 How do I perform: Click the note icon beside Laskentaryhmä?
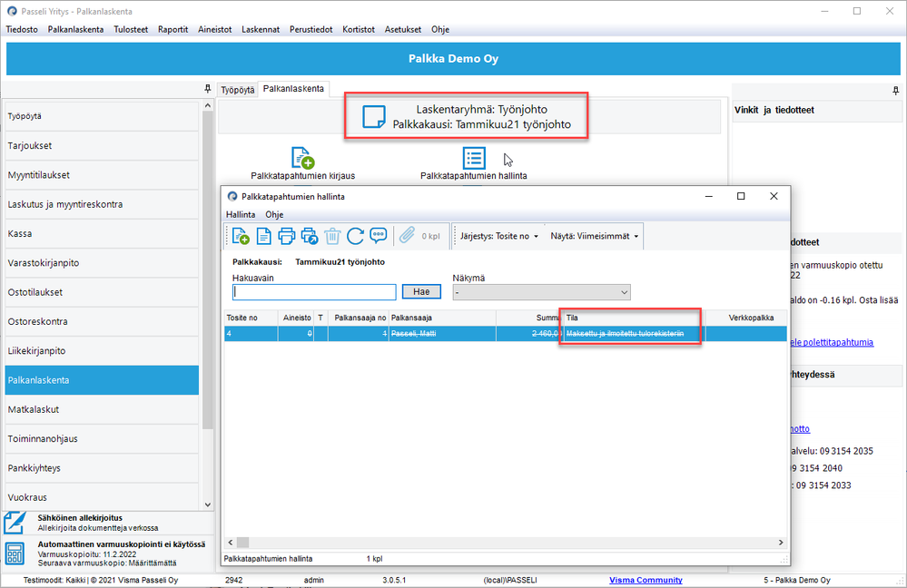click(374, 116)
